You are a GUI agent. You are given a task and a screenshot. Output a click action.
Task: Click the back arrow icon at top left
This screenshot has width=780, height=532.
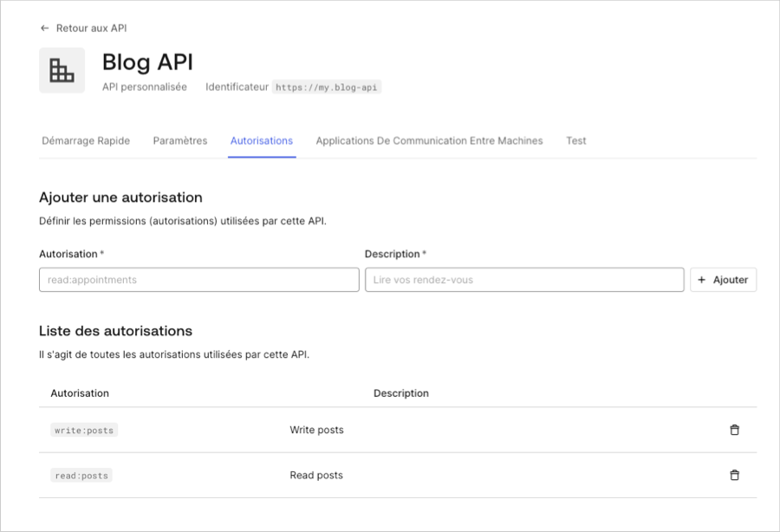44,28
